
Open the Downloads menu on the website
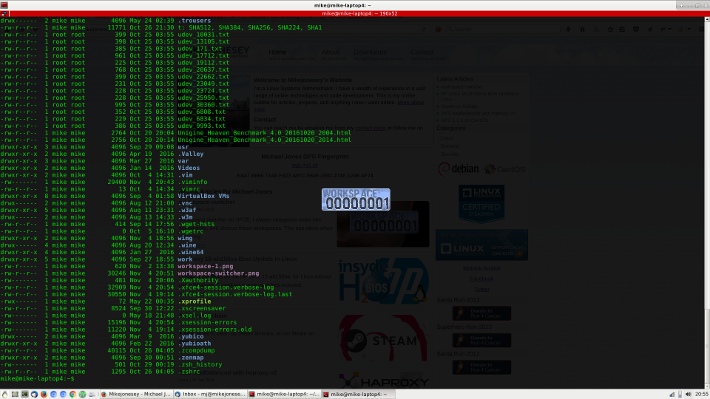[x=370, y=52]
